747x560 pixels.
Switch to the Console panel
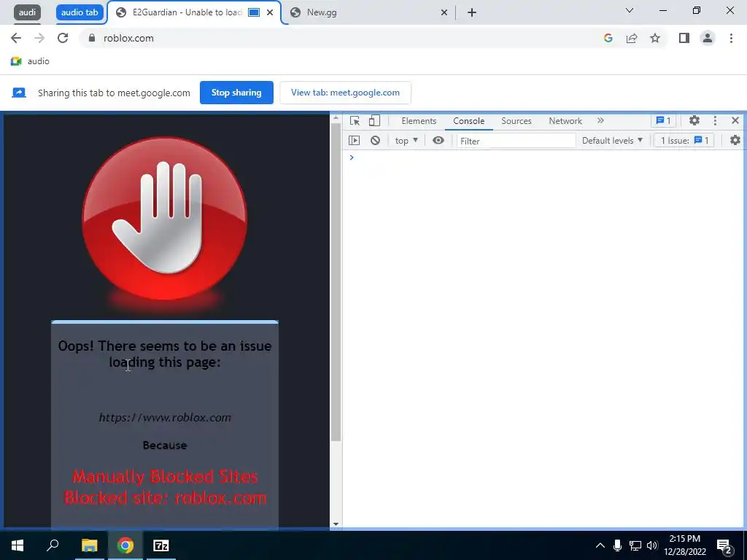(469, 121)
